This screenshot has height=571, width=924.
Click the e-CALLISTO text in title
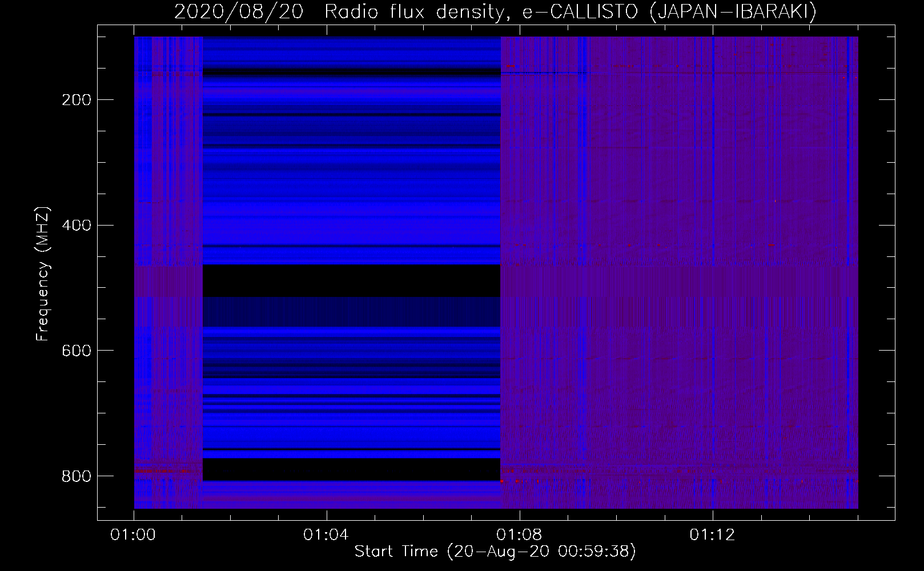tap(582, 12)
